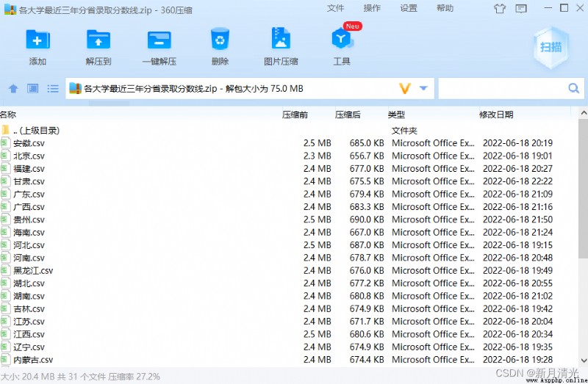
Task: Click the status bar text 共 31 个文件
Action: [81, 377]
